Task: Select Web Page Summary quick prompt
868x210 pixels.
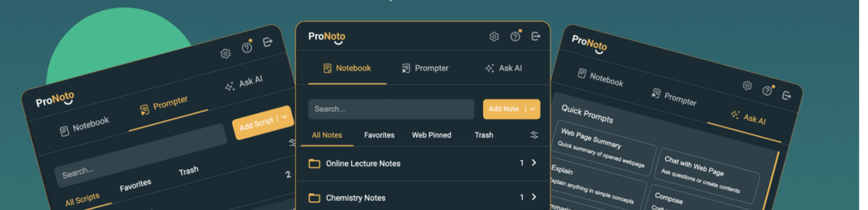Action: pyautogui.click(x=603, y=149)
